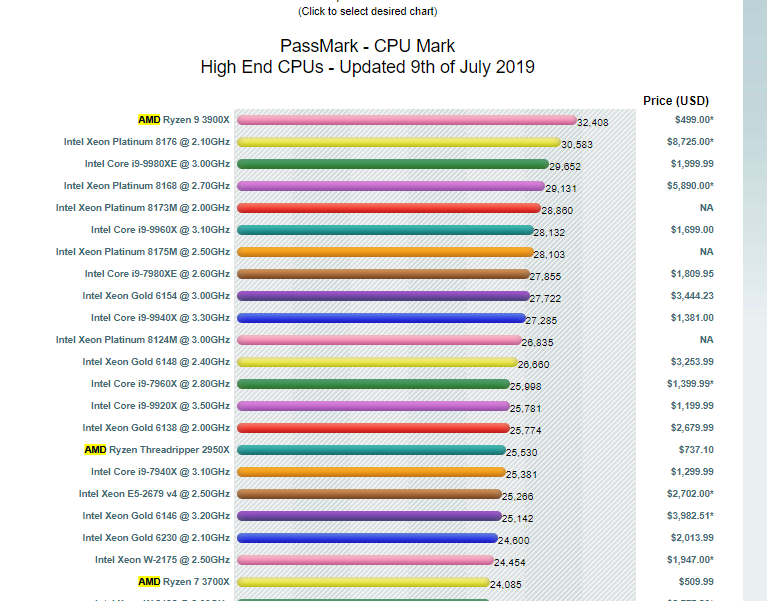Click the yellow Xeon Platinum 8176 score bar

pos(399,142)
